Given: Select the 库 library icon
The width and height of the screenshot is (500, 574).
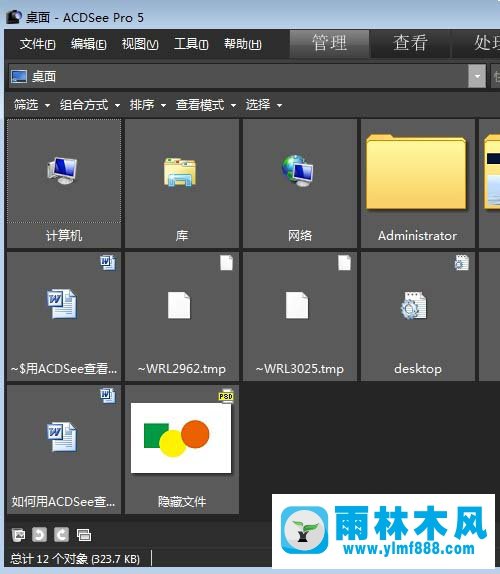Looking at the screenshot, I should [180, 172].
